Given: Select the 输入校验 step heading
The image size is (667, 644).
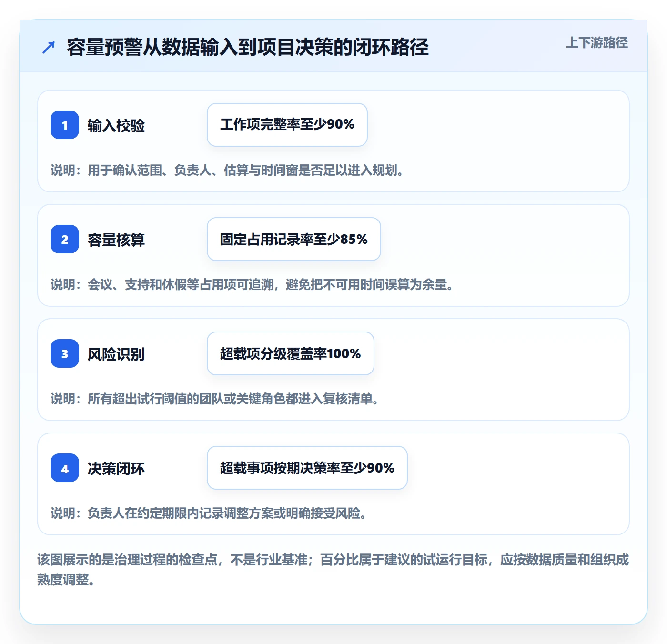Looking at the screenshot, I should pyautogui.click(x=116, y=126).
